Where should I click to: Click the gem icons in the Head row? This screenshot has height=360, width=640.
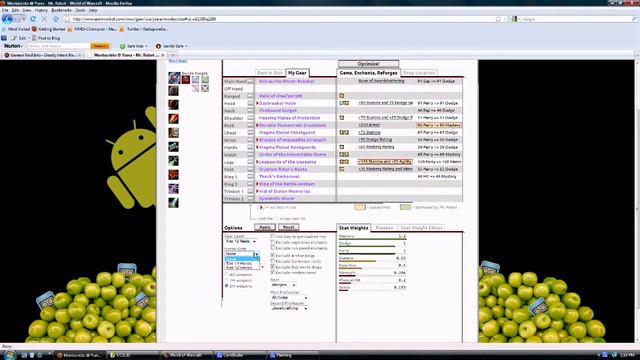(x=344, y=103)
